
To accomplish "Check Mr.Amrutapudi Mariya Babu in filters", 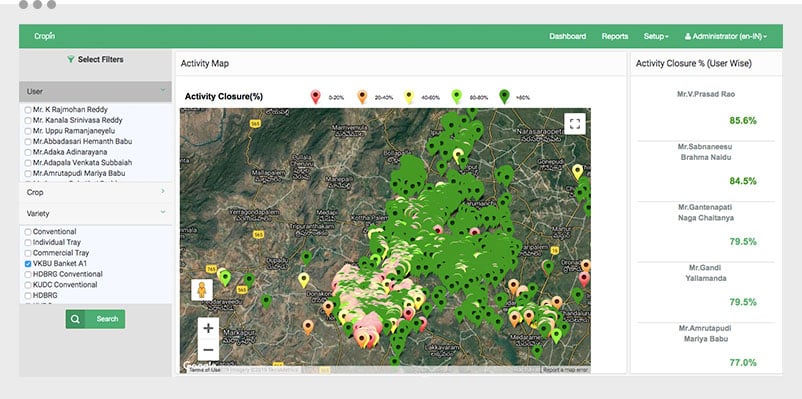I will [x=28, y=174].
